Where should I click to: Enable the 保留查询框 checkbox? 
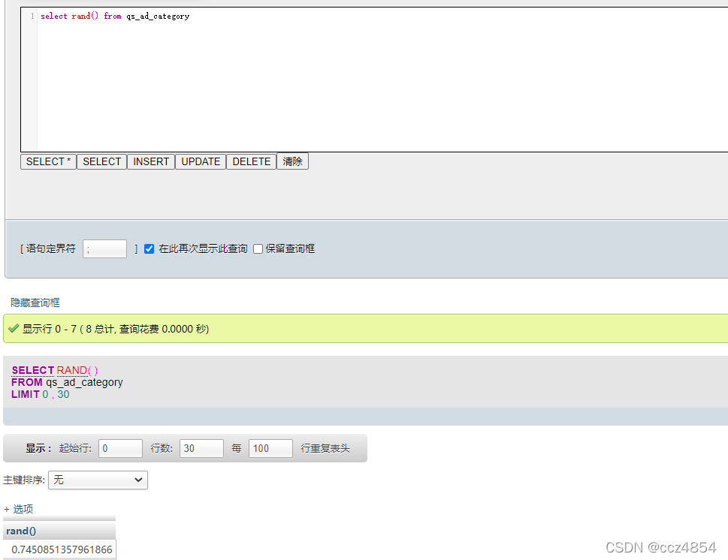(258, 248)
